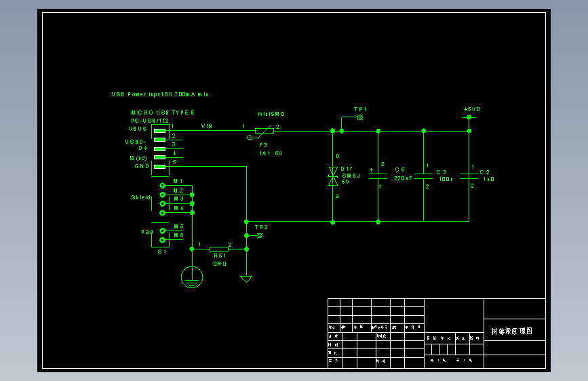Click the C2 capacitor symbol

469,176
